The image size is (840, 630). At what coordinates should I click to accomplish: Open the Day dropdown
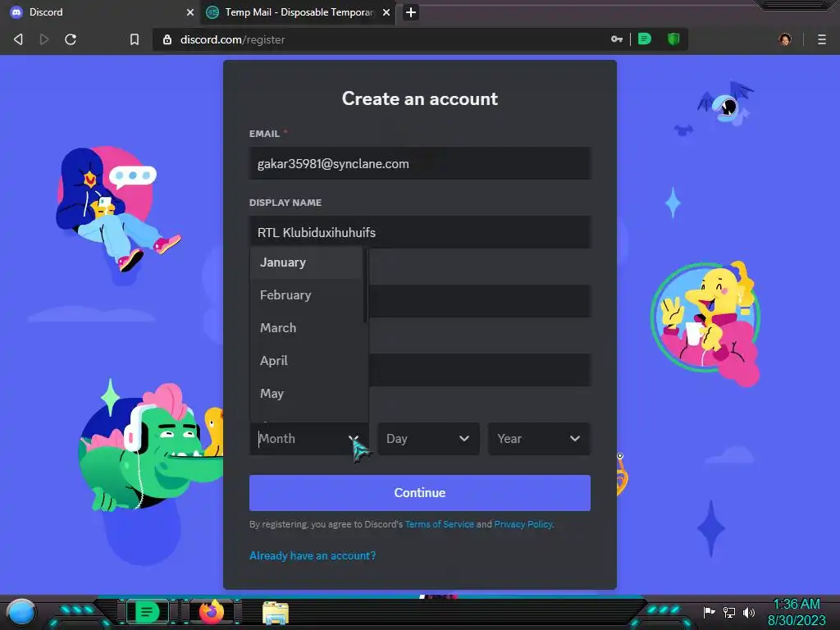coord(428,439)
